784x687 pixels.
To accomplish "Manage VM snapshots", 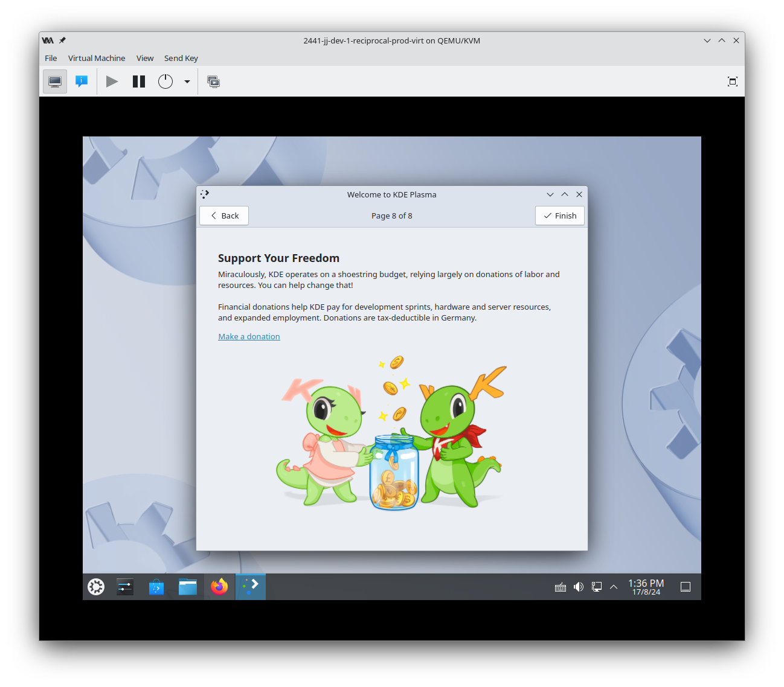I will pyautogui.click(x=214, y=81).
